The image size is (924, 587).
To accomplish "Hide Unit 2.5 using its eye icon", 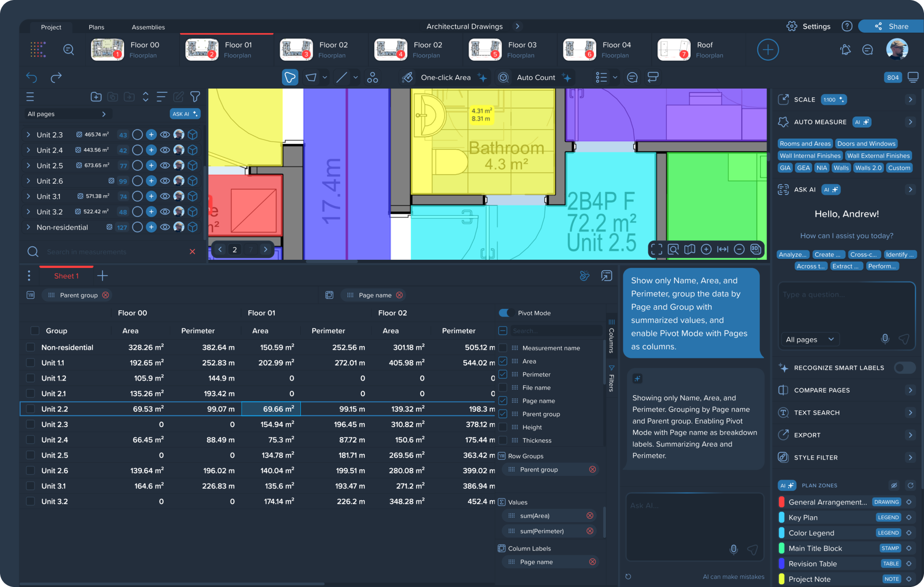I will point(165,166).
